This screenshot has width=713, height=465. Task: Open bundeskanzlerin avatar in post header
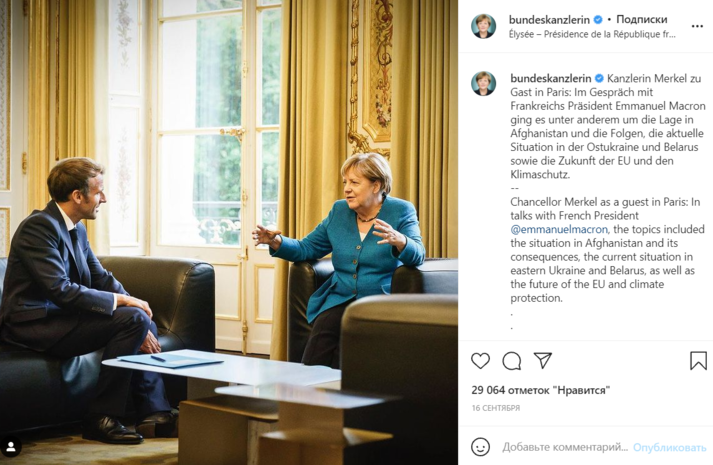[x=483, y=26]
